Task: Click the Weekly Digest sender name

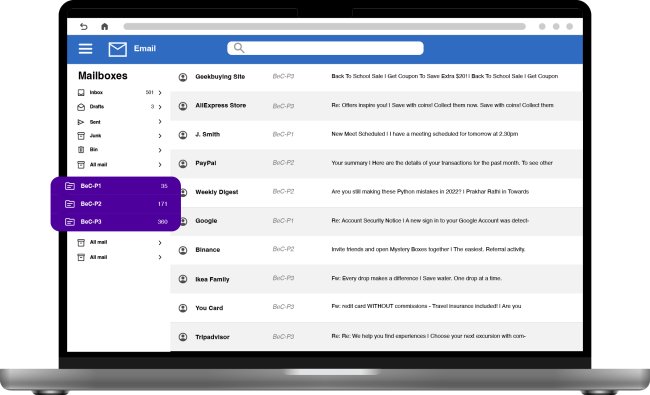Action: click(217, 192)
